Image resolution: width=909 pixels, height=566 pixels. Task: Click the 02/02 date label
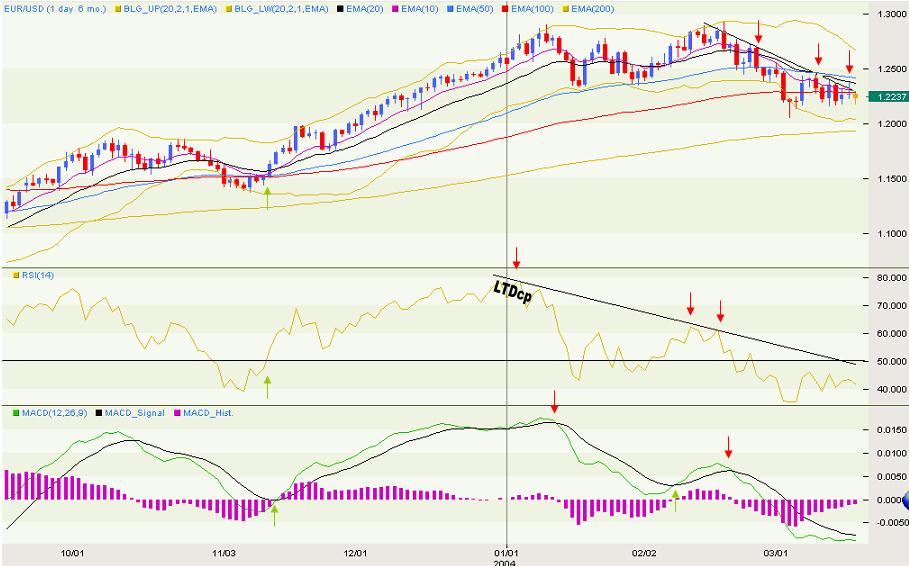[644, 553]
